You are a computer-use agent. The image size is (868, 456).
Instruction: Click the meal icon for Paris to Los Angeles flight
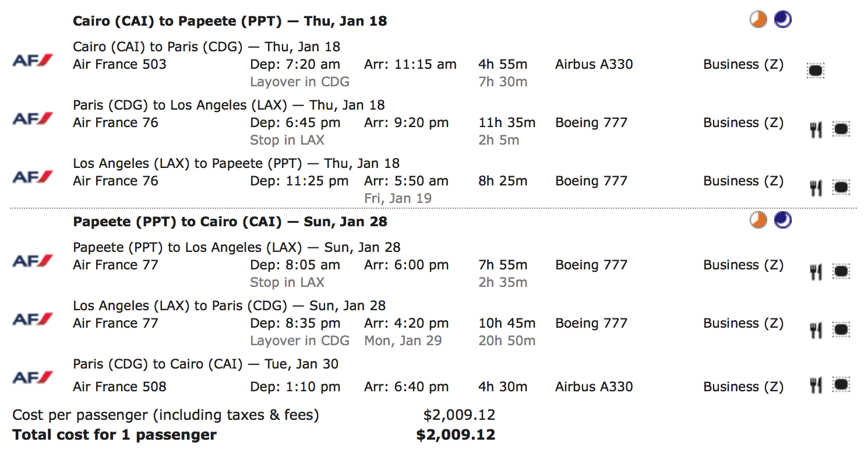click(816, 129)
